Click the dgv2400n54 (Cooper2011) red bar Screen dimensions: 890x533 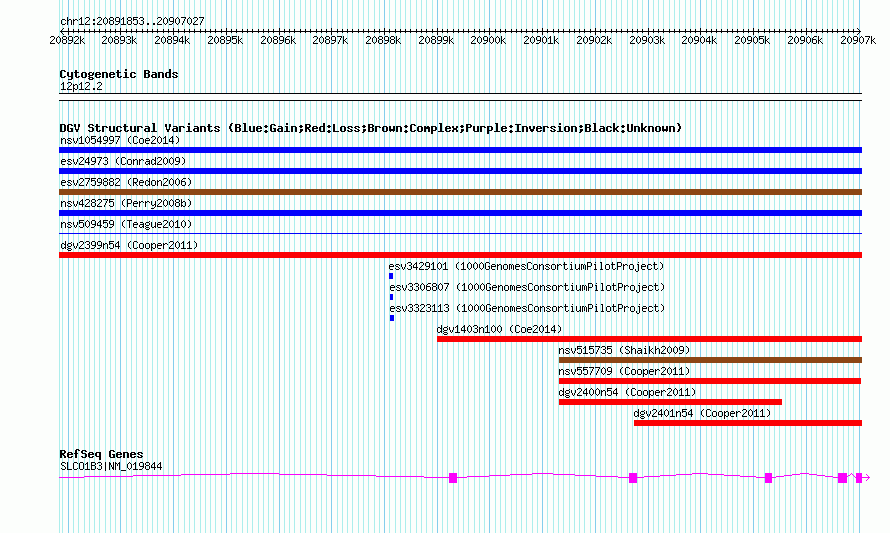tap(670, 402)
